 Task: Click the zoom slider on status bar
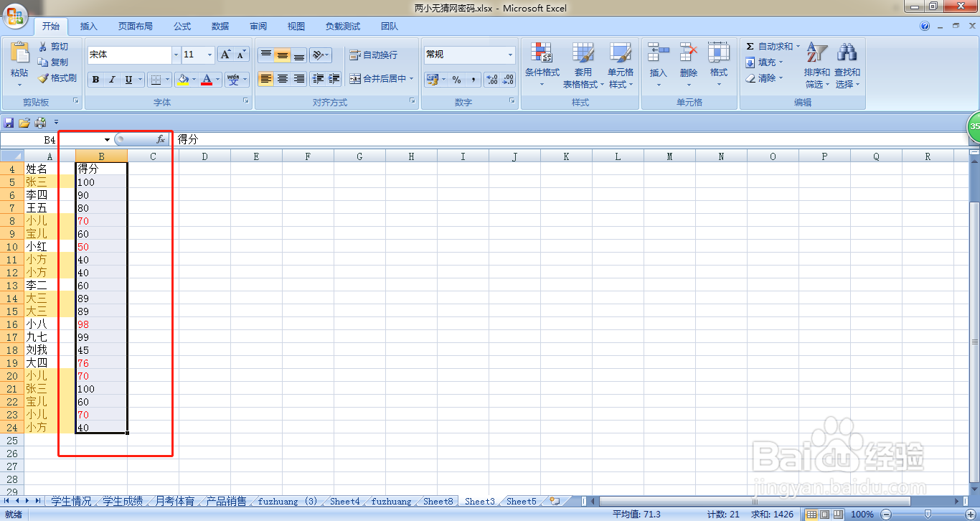coord(928,515)
